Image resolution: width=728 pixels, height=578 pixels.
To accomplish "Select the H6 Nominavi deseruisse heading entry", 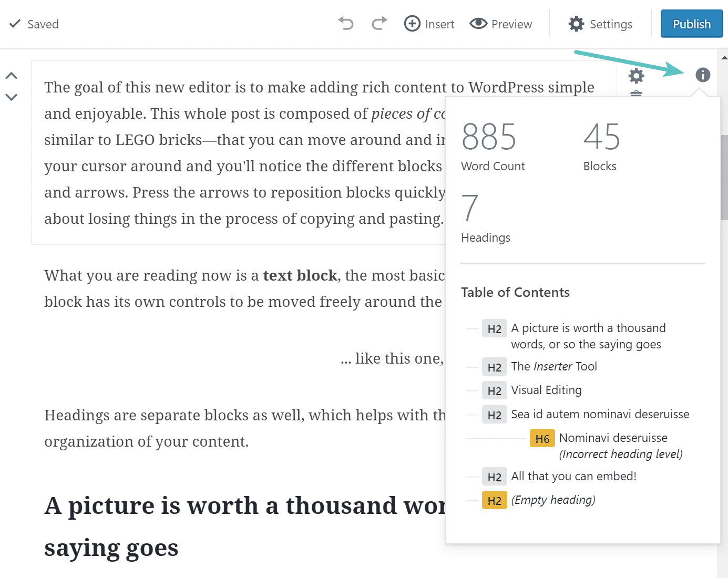I will coord(612,438).
